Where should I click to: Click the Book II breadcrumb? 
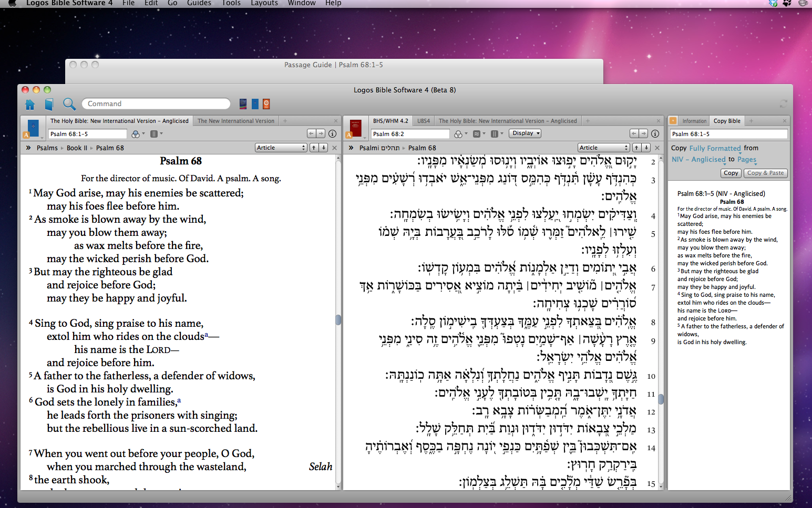(x=77, y=148)
